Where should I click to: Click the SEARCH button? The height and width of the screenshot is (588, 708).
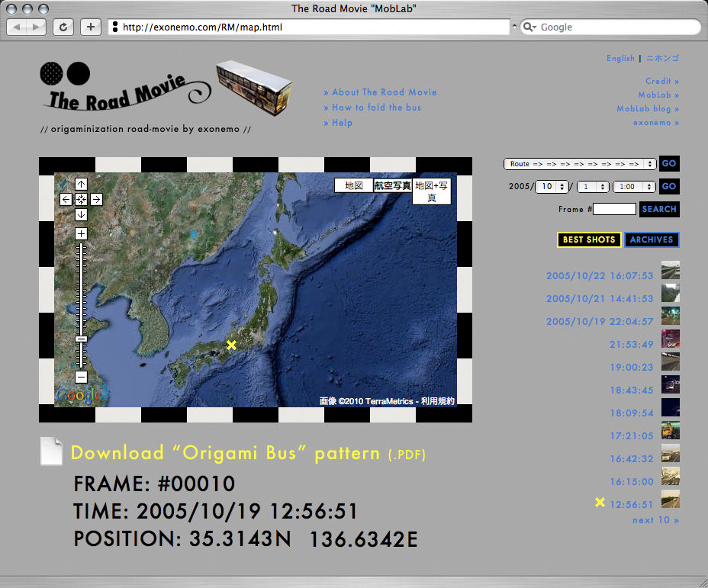(x=659, y=209)
